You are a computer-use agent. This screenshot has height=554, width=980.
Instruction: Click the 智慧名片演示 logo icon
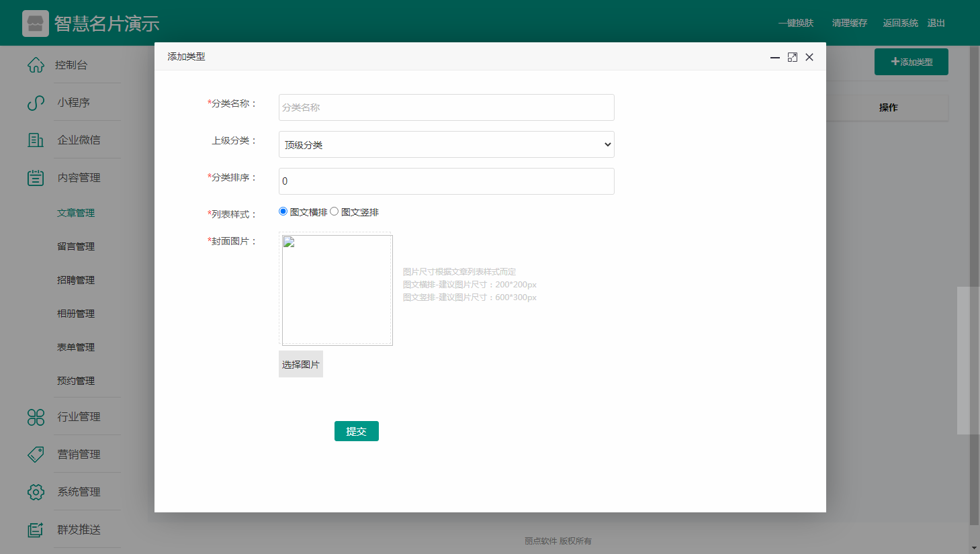(35, 24)
